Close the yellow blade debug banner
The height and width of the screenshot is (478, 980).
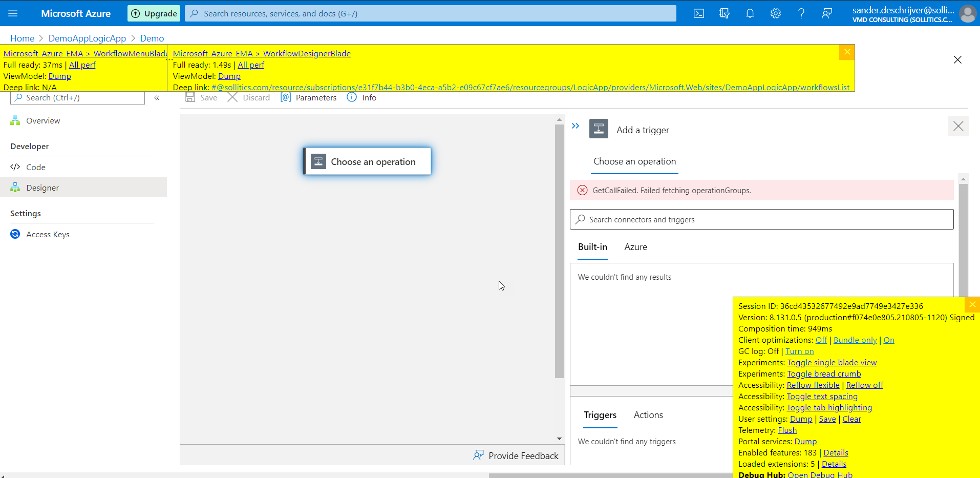(847, 52)
